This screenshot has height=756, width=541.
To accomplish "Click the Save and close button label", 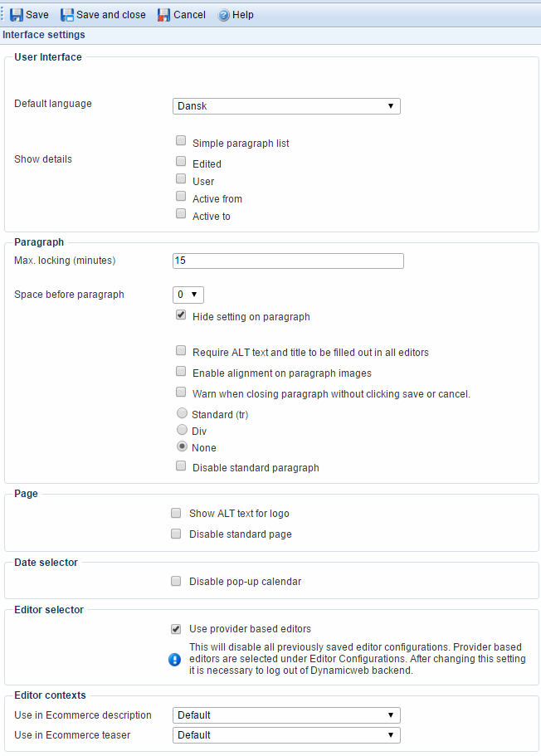I will (x=111, y=15).
